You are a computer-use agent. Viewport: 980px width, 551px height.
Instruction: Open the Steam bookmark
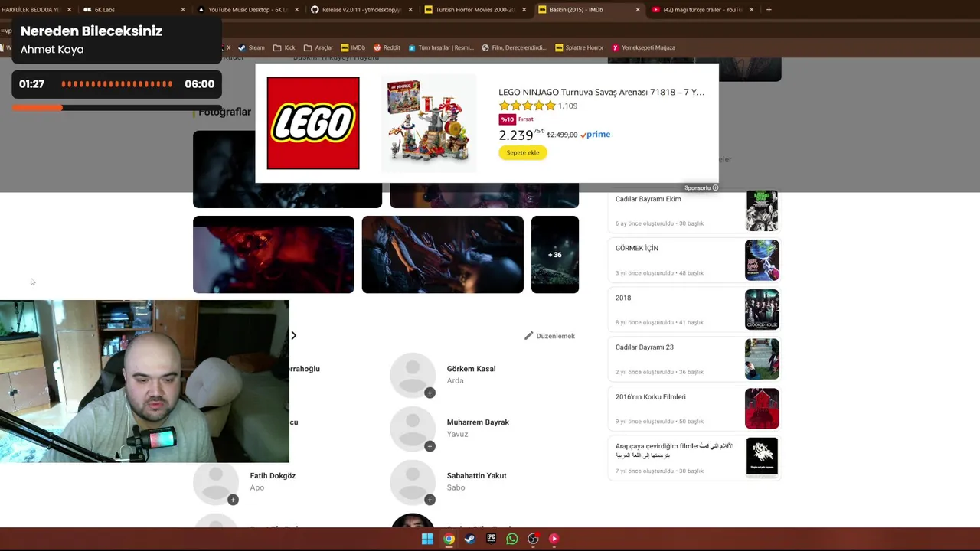point(251,47)
